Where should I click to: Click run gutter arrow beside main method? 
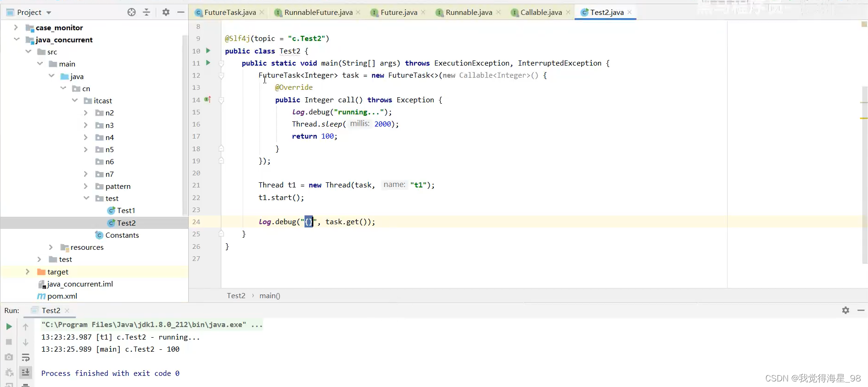(x=208, y=62)
